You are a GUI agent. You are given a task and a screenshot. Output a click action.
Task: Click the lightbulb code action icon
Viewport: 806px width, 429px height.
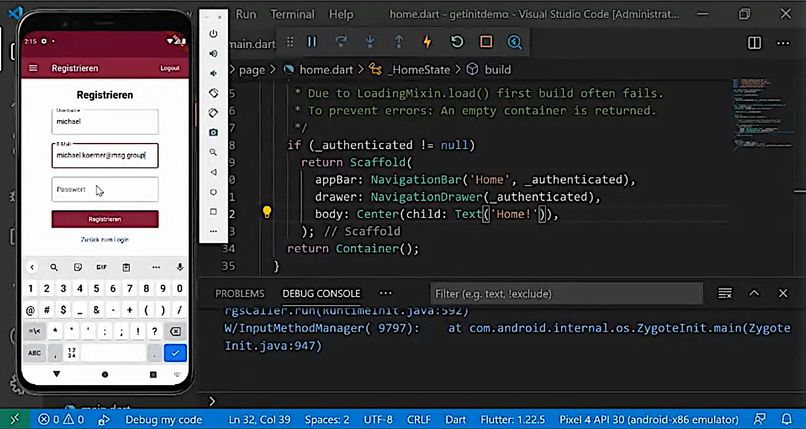[x=267, y=213]
